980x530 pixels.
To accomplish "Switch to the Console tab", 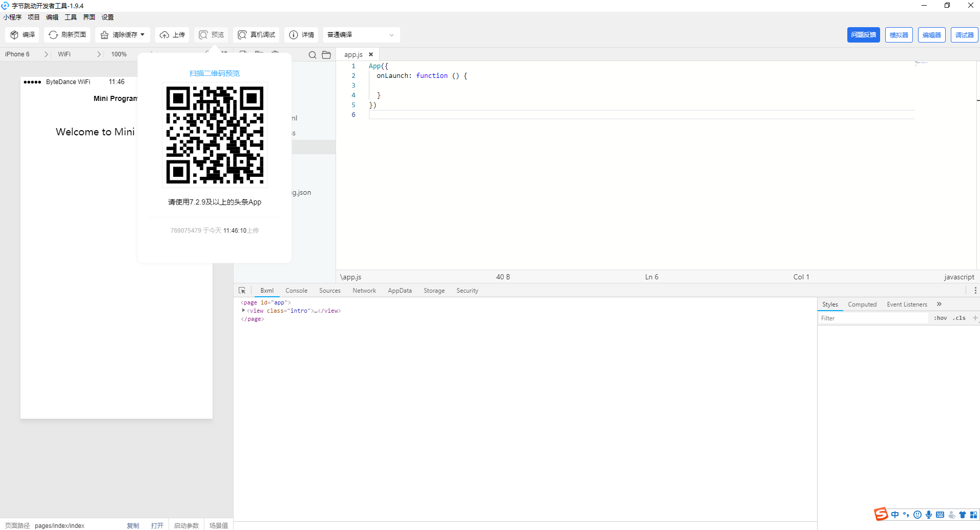I will (297, 291).
